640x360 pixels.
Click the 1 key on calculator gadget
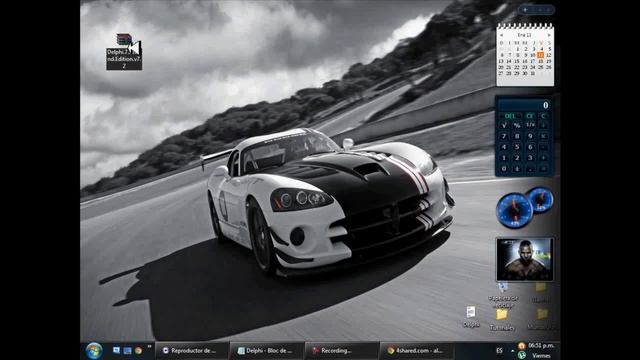(504, 158)
